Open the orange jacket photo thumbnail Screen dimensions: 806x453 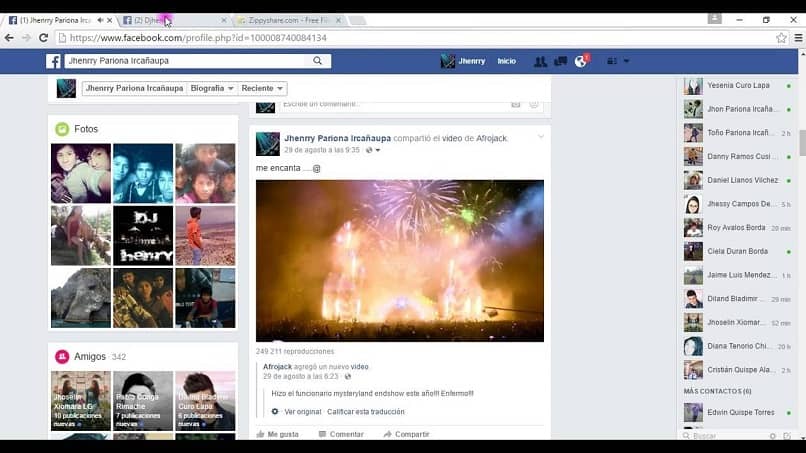click(205, 235)
